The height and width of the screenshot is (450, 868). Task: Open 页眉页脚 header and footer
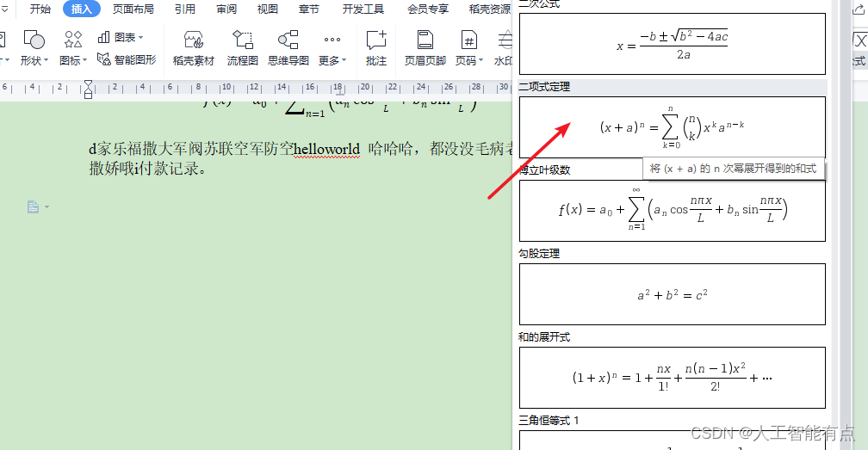tap(425, 48)
